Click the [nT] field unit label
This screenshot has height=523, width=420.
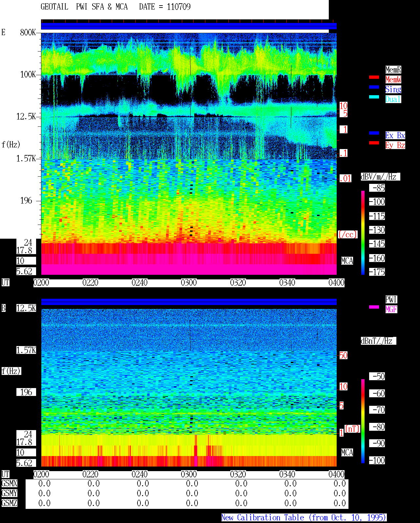pyautogui.click(x=352, y=429)
